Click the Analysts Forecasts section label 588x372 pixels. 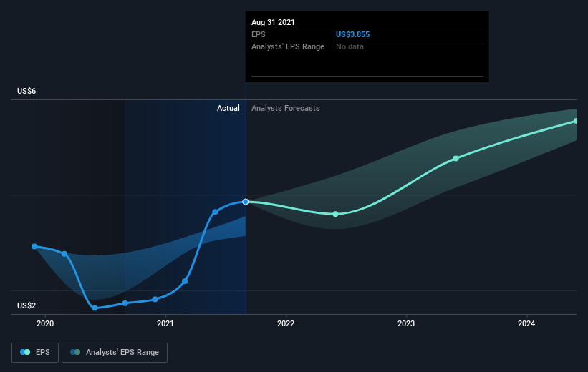[x=285, y=108]
